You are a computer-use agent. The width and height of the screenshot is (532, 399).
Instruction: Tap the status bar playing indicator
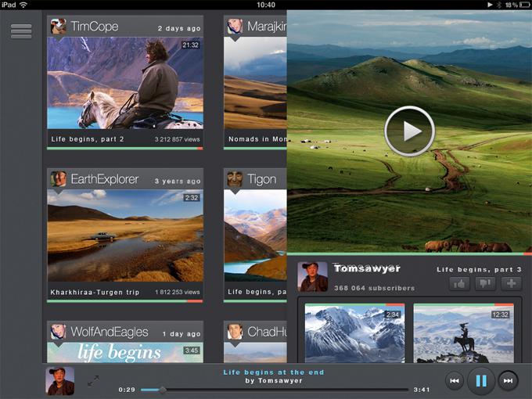(490, 5)
